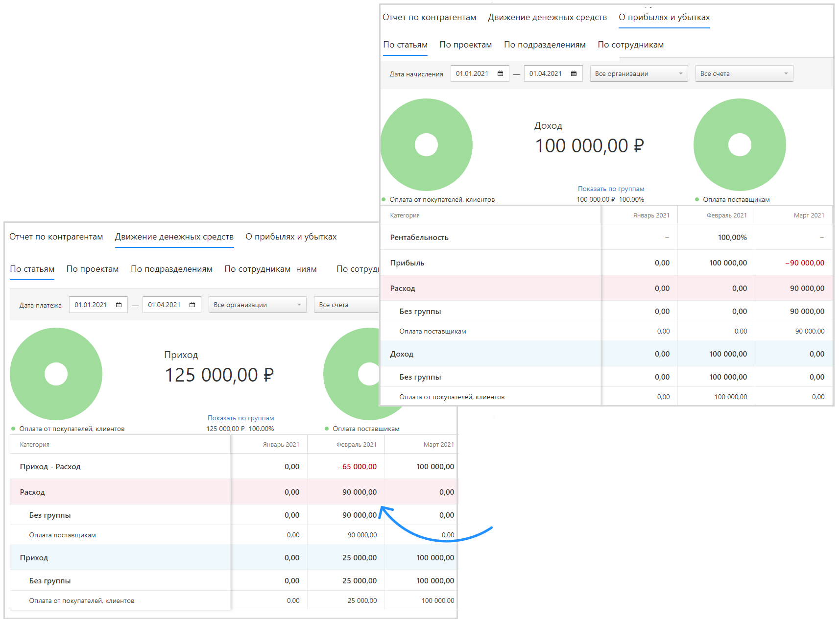Viewport: 840px width, 624px height.
Task: Open 'О прибылях и убытках' tab in cash flow window
Action: 291,237
